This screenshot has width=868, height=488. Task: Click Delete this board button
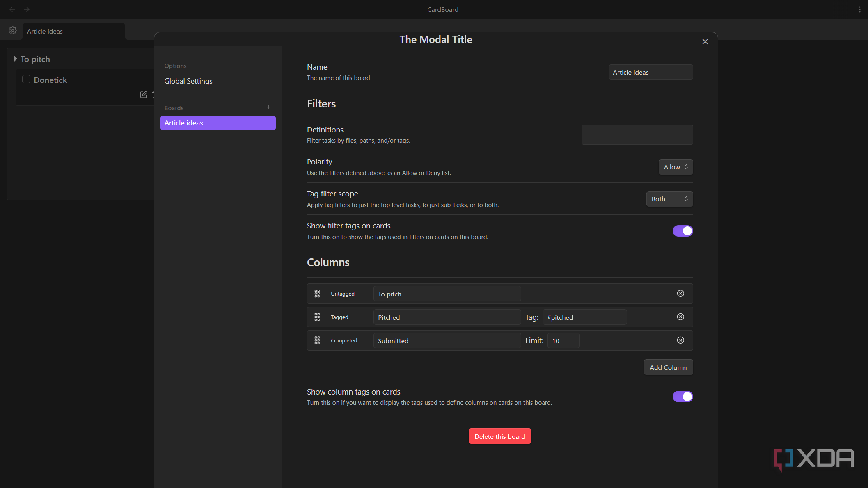pyautogui.click(x=500, y=436)
